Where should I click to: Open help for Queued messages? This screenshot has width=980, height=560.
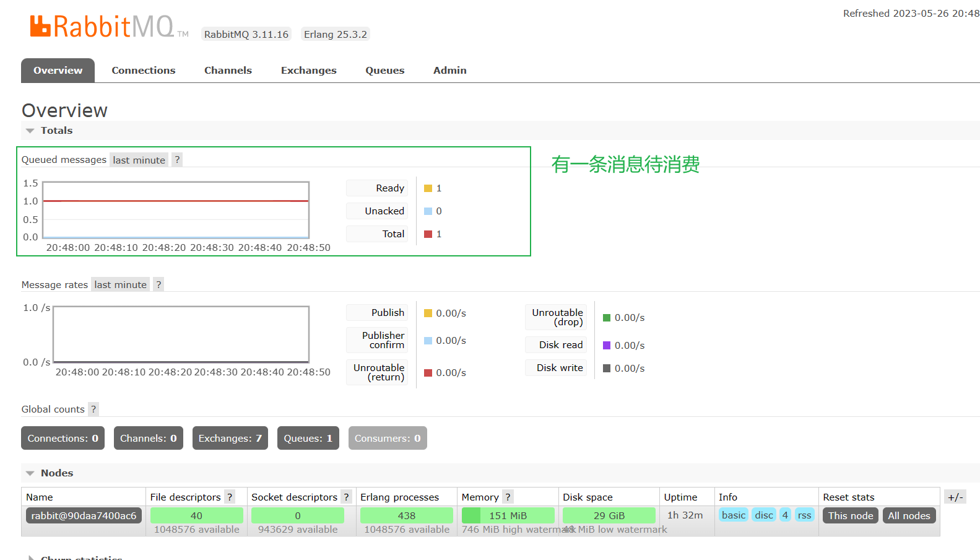(x=177, y=160)
